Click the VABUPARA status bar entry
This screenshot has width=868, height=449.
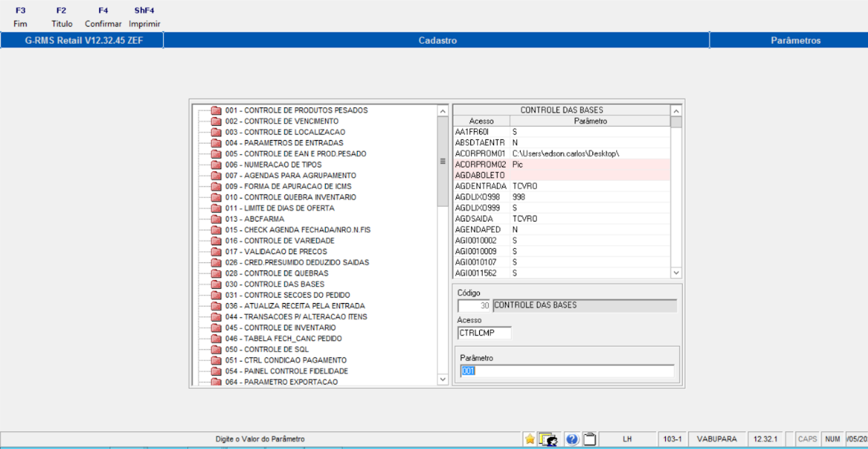716,439
